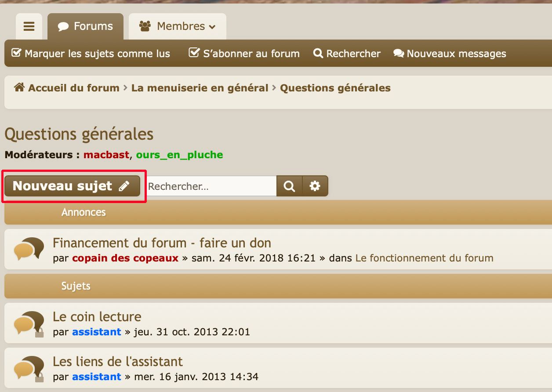The image size is (552, 392).
Task: Expand the Membres dropdown menu
Action: (x=178, y=26)
